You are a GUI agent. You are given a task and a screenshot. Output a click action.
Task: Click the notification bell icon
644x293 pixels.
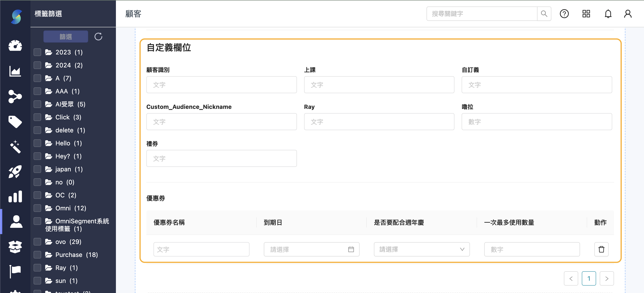[608, 14]
